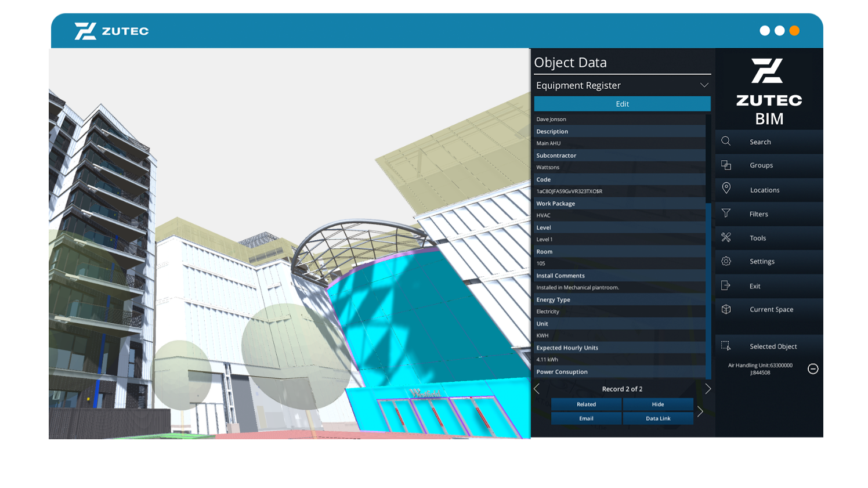The height and width of the screenshot is (488, 868).
Task: Click the Edit button above the object fields
Action: click(621, 104)
